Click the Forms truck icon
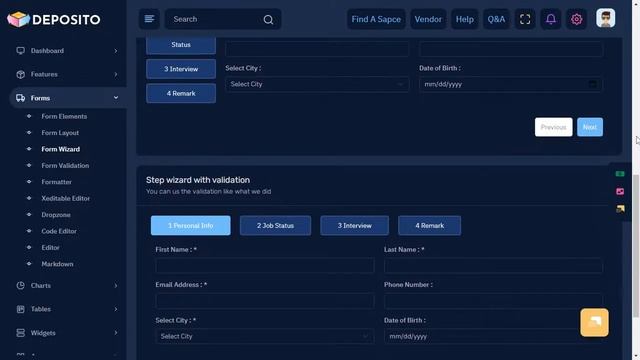 point(20,98)
